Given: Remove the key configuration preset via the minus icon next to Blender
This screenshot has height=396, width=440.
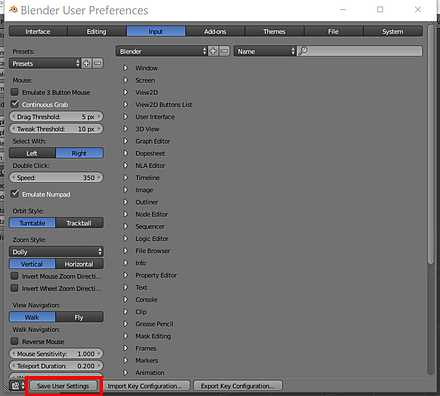Looking at the screenshot, I should click(x=224, y=51).
